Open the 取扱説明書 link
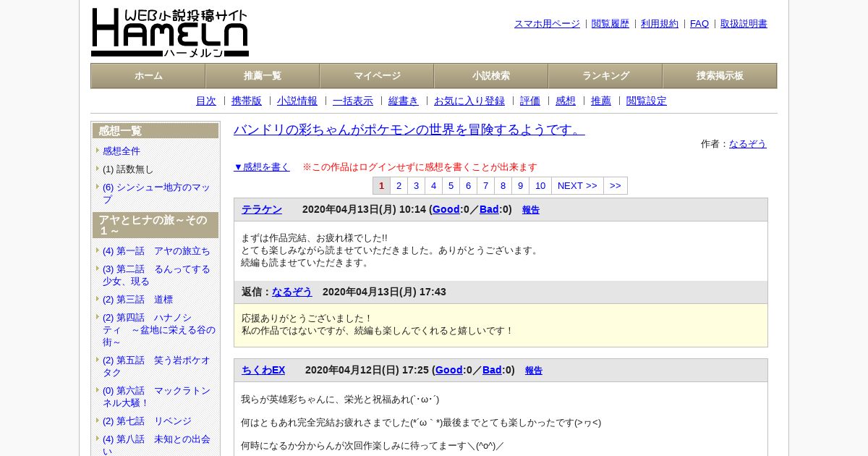 [x=744, y=23]
